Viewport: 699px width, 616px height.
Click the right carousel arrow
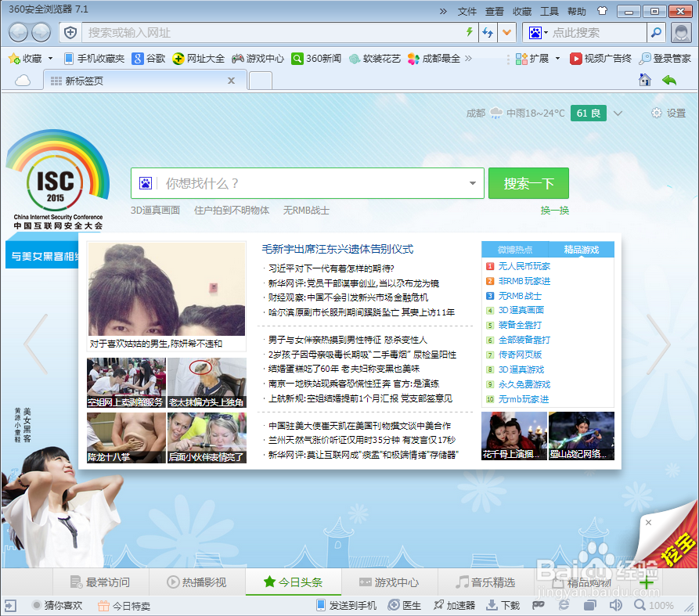(658, 344)
